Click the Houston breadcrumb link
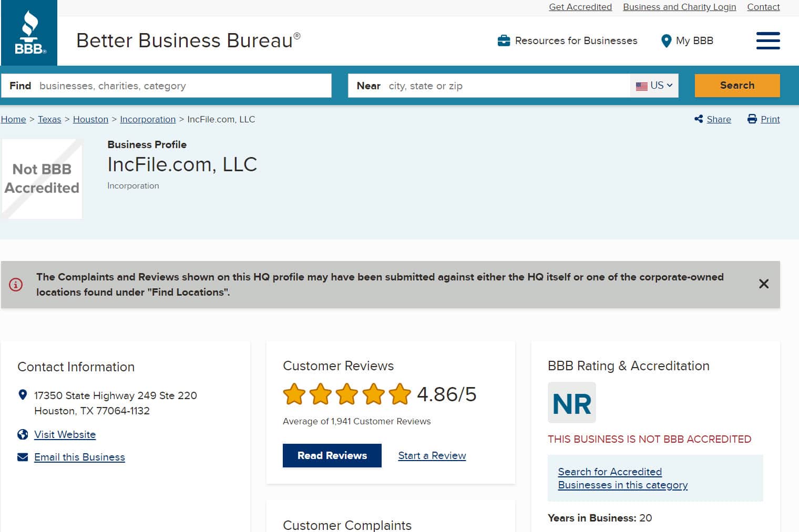Viewport: 799px width, 532px height. point(90,119)
